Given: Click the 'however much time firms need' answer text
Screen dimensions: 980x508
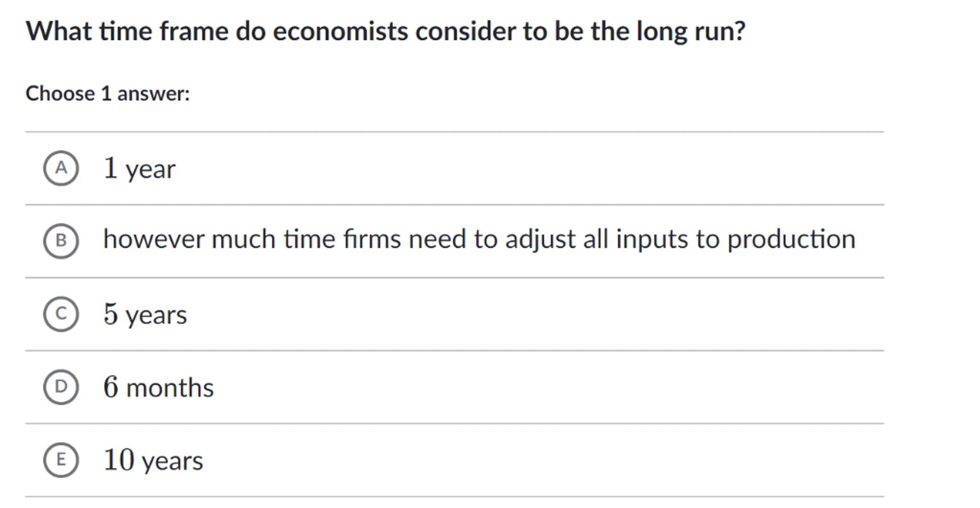Looking at the screenshot, I should tap(479, 239).
